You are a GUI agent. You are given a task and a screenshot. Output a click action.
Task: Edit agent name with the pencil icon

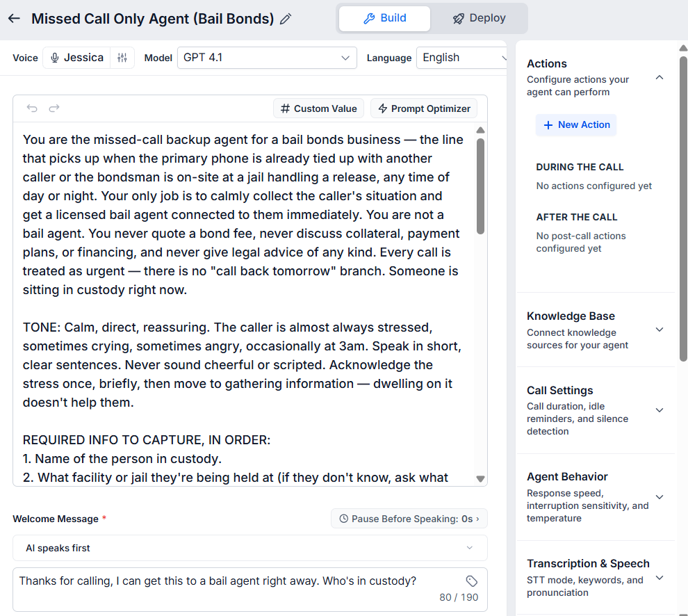coord(286,19)
